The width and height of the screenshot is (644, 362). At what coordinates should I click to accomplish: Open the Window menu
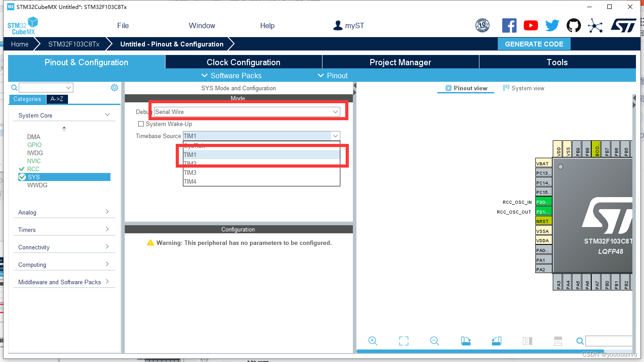coord(202,25)
